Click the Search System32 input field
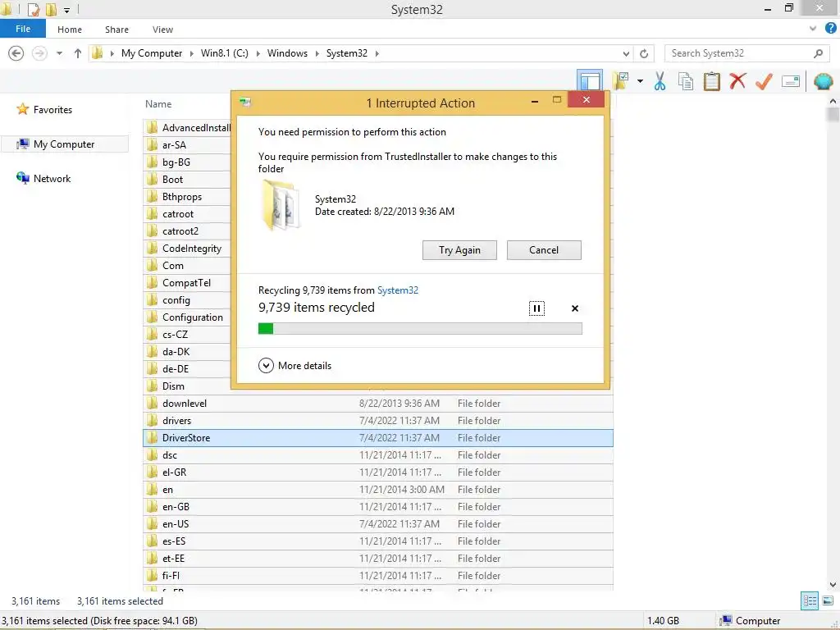The width and height of the screenshot is (840, 630). (739, 53)
